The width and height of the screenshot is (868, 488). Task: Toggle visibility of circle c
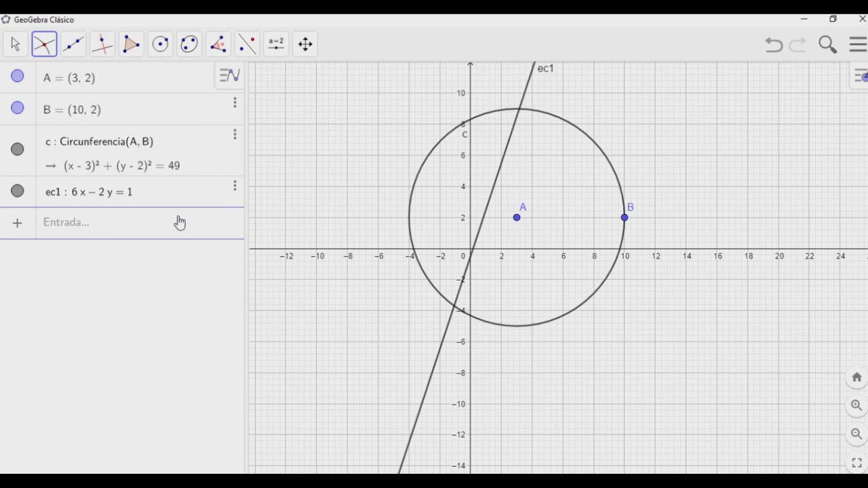click(18, 149)
